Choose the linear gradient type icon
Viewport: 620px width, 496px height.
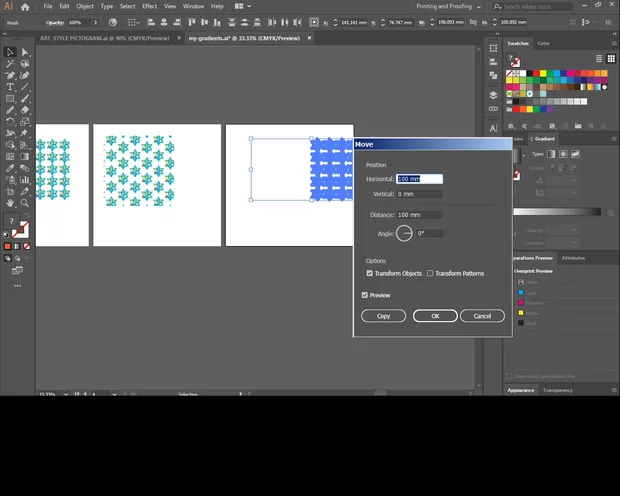[x=551, y=154]
